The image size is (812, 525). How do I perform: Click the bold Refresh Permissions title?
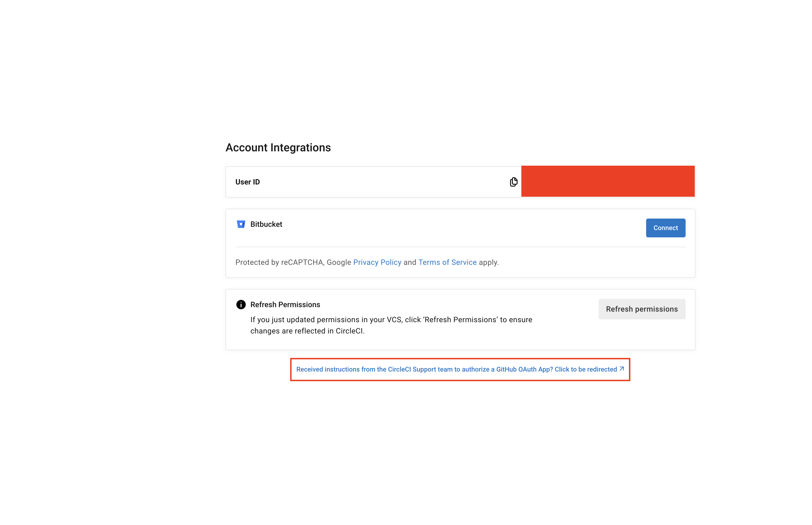(x=285, y=304)
